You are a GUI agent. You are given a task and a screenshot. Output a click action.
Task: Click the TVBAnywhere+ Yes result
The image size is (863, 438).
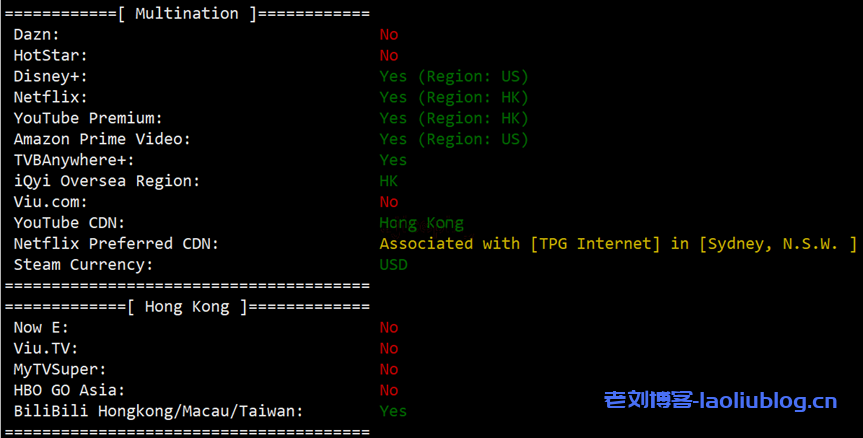point(393,161)
